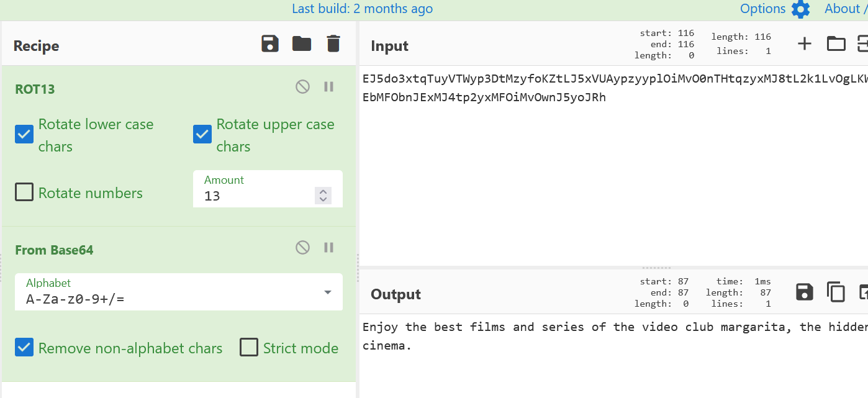Screen dimensions: 868x398
Task: Save the current recipe
Action: click(270, 44)
